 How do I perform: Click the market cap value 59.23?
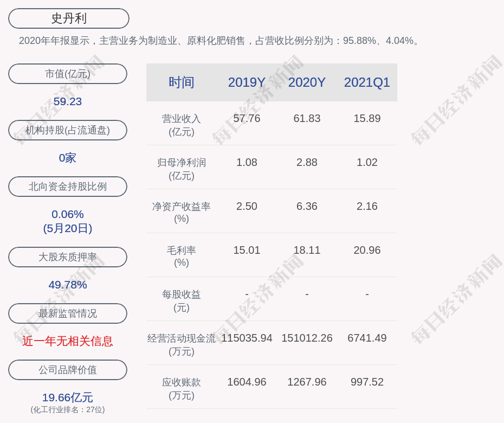68,101
